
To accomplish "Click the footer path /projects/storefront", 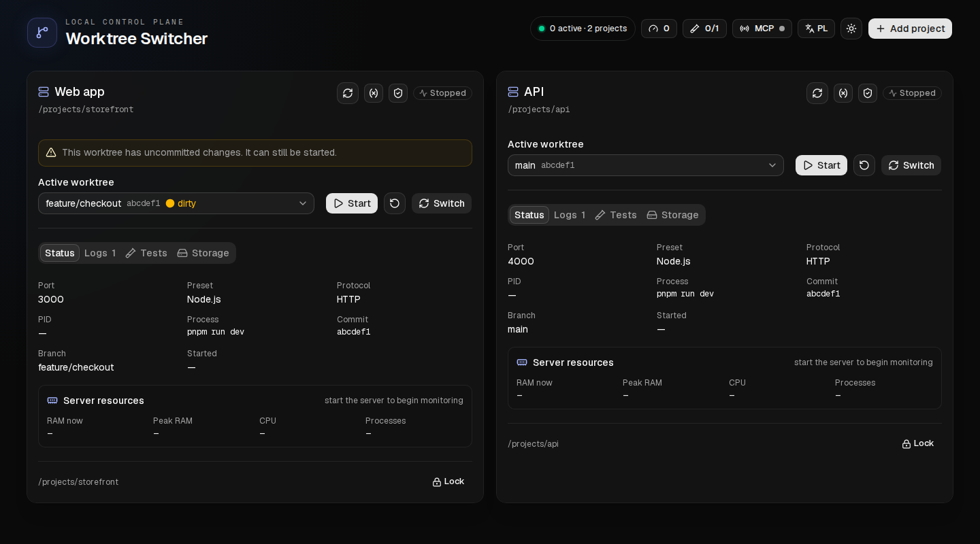I will pos(78,482).
